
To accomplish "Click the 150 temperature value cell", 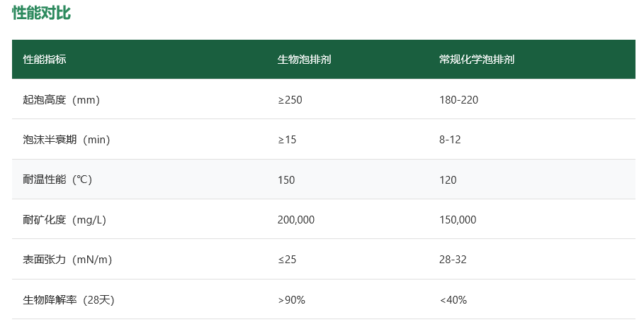I will coord(286,179).
